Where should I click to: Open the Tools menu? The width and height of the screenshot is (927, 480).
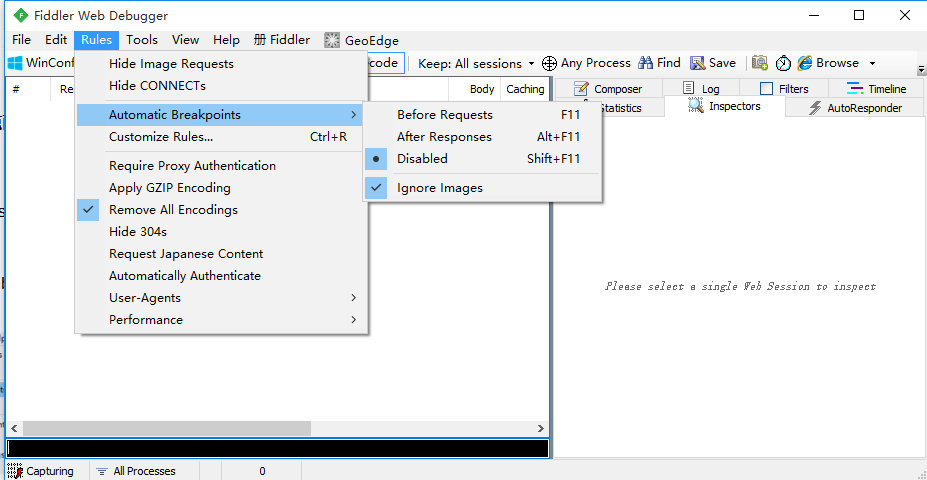pyautogui.click(x=142, y=40)
